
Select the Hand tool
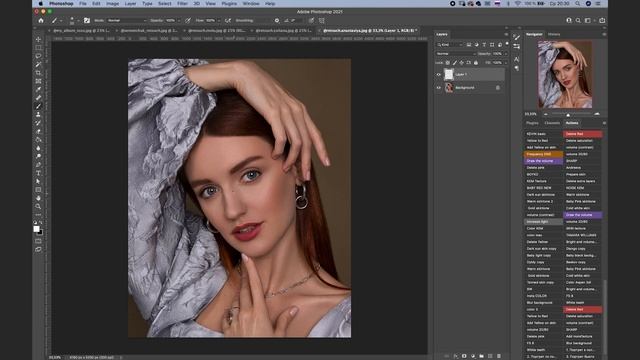38,198
